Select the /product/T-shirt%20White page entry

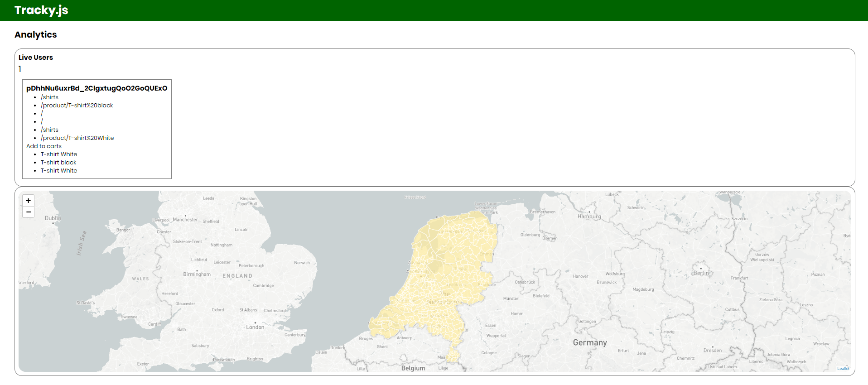77,138
